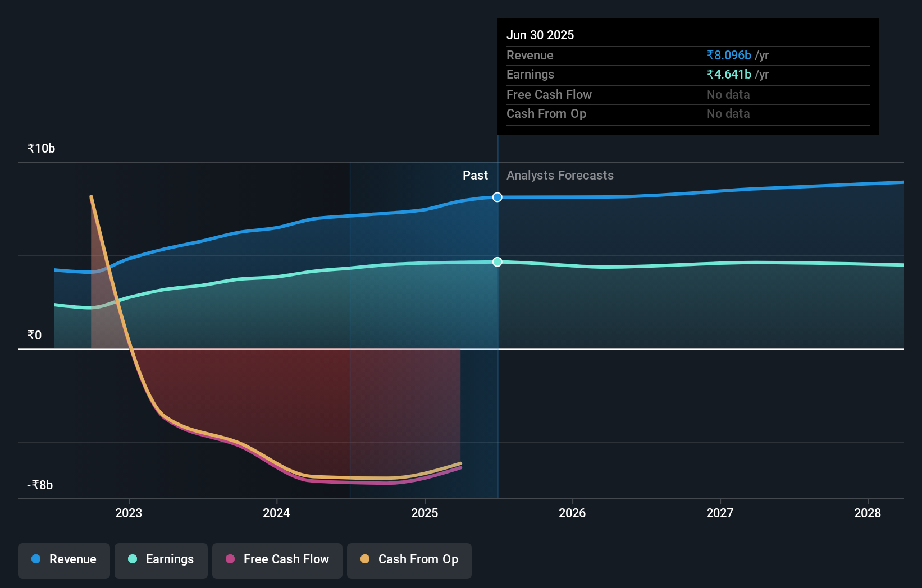Click the yellow Cash From Op legend dot
This screenshot has width=922, height=588.
pos(365,559)
